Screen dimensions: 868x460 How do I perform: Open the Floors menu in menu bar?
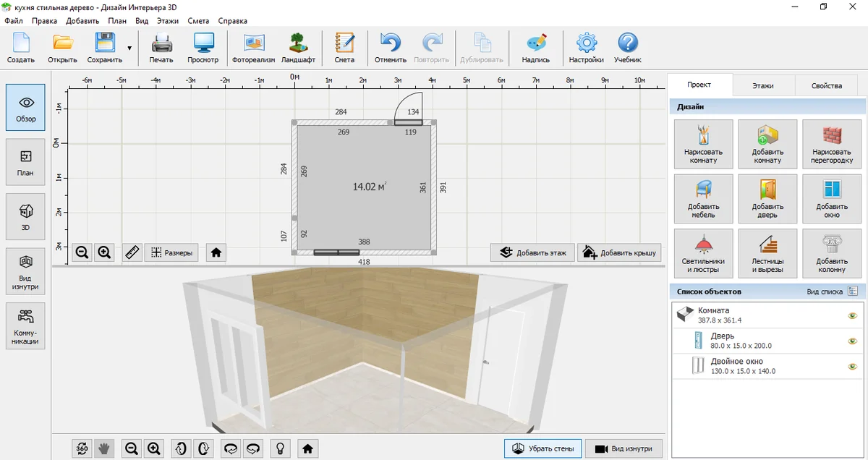167,21
